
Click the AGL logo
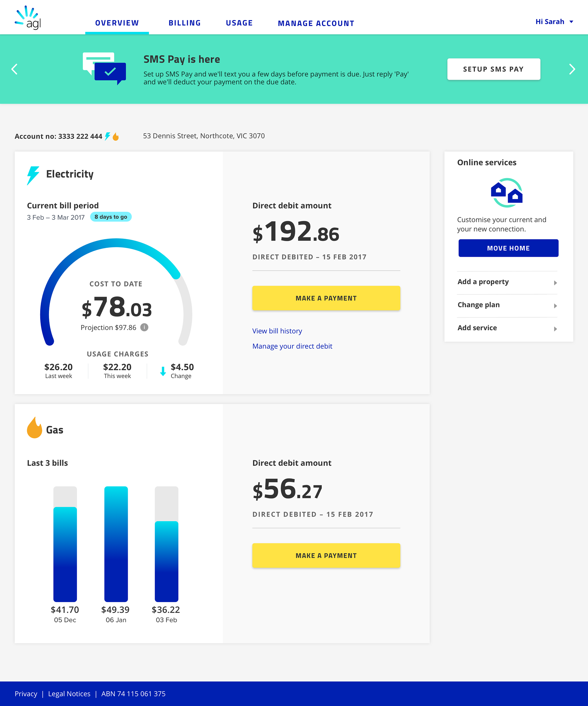pyautogui.click(x=28, y=17)
